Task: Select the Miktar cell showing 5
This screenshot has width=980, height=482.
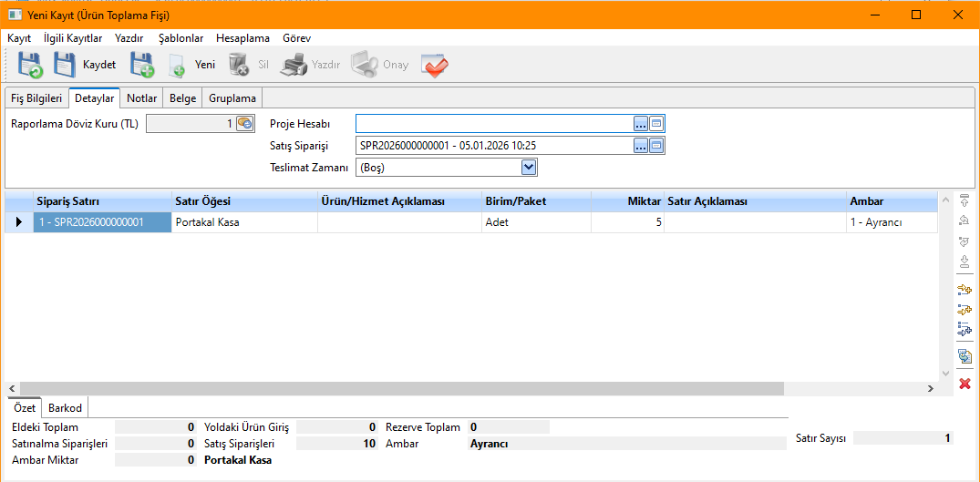Action: pyautogui.click(x=627, y=222)
